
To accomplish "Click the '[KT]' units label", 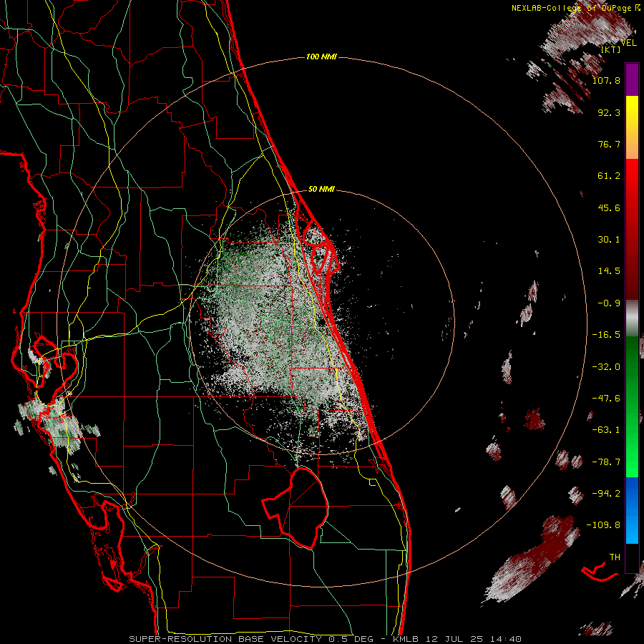I will tap(610, 49).
